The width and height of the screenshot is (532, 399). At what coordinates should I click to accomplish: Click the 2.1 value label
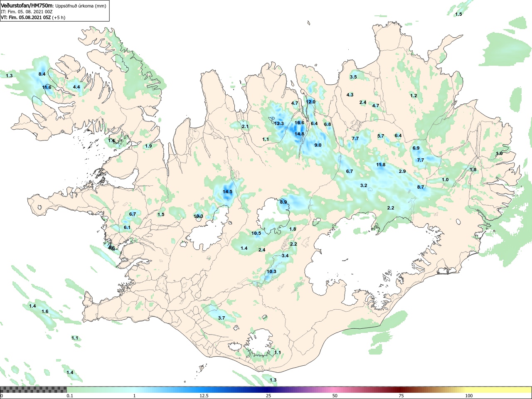(245, 126)
